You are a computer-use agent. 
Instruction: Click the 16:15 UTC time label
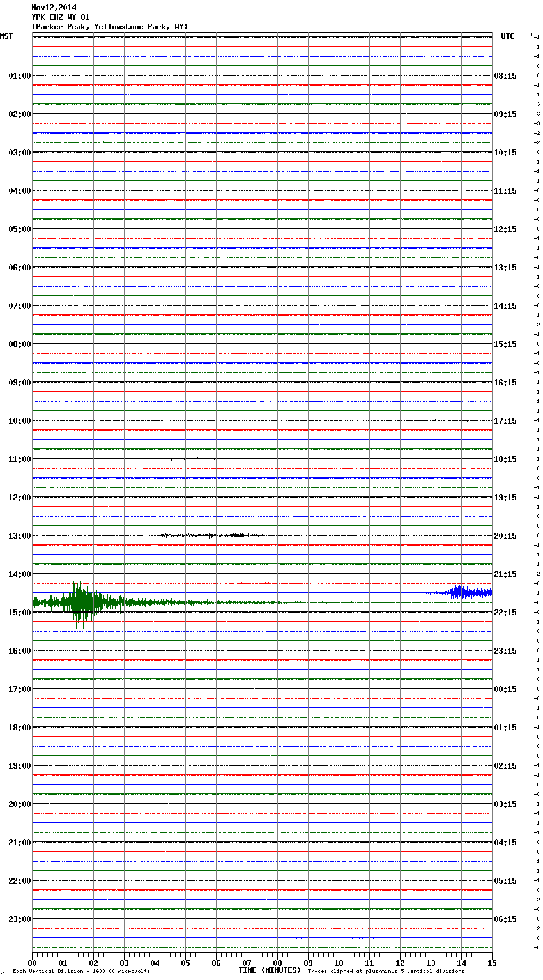pyautogui.click(x=505, y=383)
